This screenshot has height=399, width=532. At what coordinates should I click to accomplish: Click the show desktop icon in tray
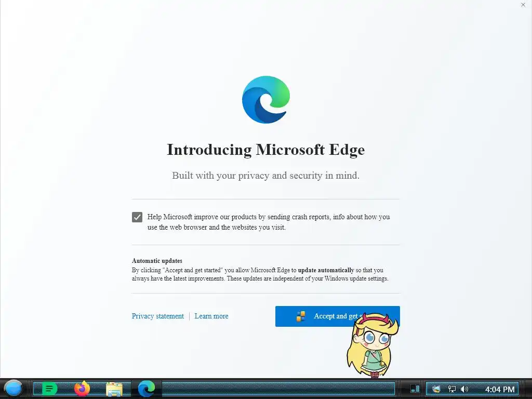415,389
